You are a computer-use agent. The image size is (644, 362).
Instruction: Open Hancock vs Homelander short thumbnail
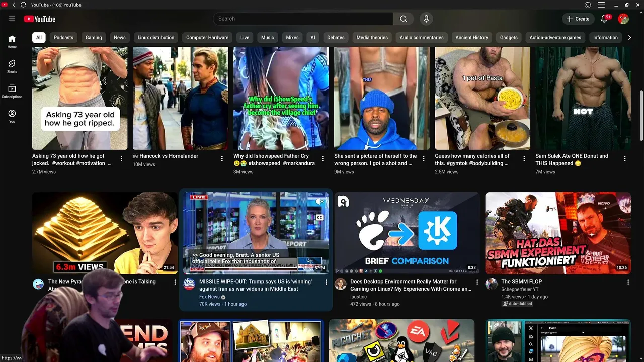tap(180, 98)
